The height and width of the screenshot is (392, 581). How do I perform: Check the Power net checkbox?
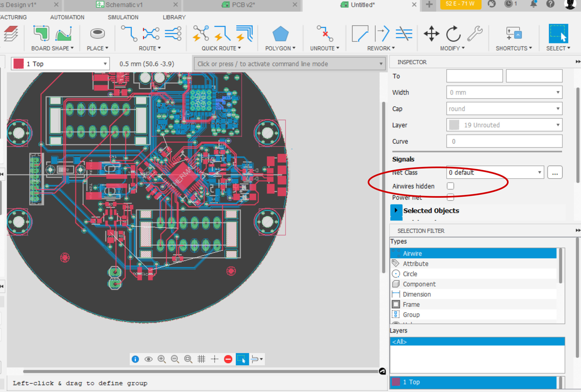(x=450, y=197)
